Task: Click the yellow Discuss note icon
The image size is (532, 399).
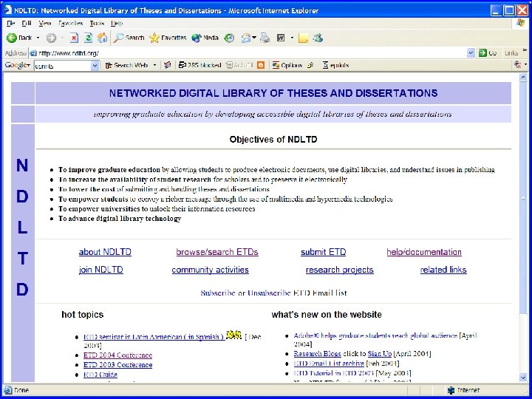Action: point(303,38)
